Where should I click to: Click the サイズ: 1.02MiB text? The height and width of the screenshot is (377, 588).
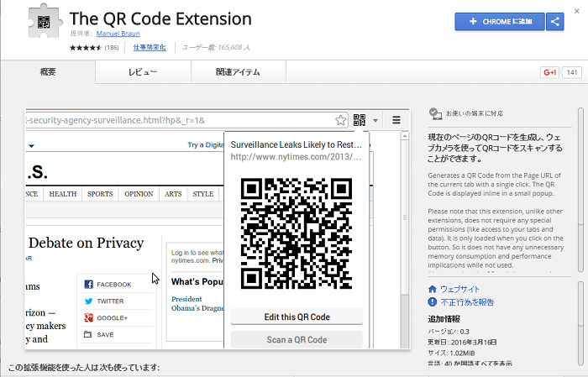click(451, 353)
